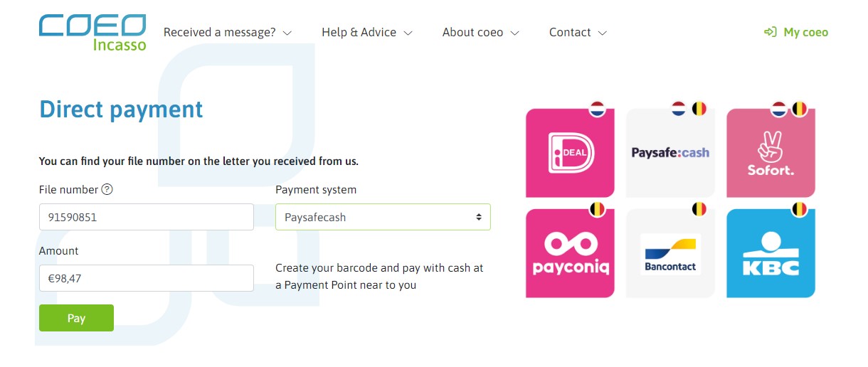Screen dimensions: 868x367
Task: Click the coeo Incasso logo
Action: pyautogui.click(x=92, y=33)
